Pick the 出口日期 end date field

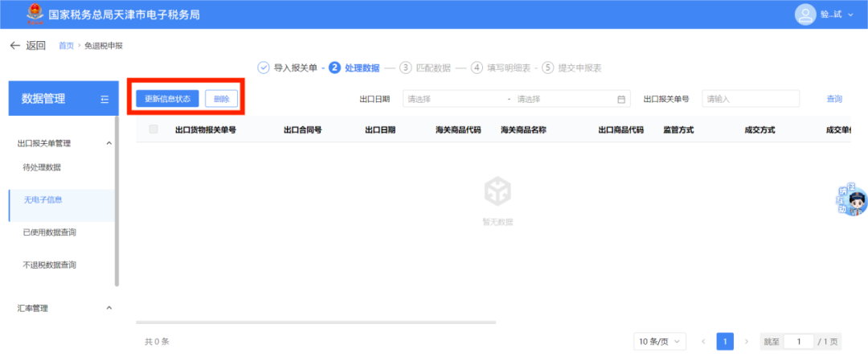click(x=562, y=99)
